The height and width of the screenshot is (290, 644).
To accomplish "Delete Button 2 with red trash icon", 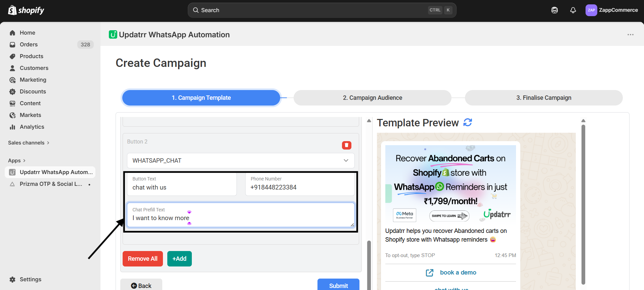I will point(346,145).
